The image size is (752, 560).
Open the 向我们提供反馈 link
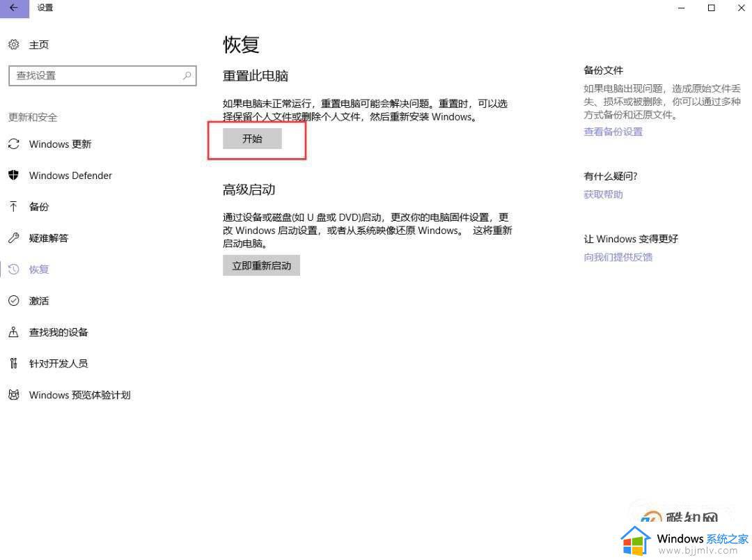(618, 257)
